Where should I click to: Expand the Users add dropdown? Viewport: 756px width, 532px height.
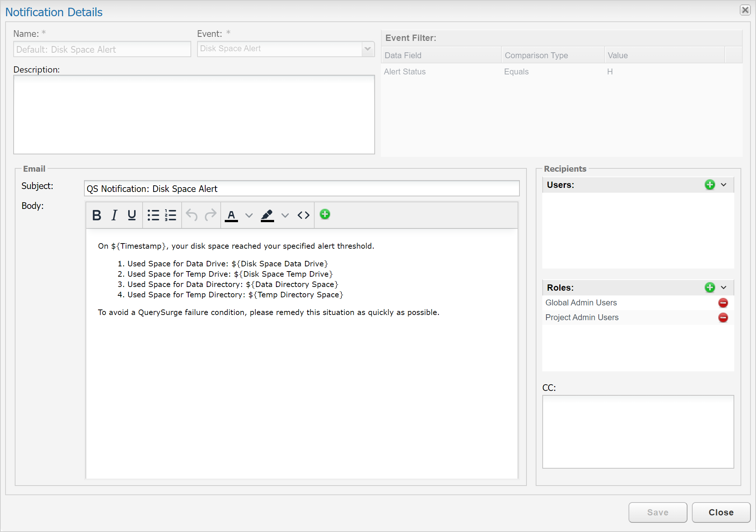click(x=724, y=185)
